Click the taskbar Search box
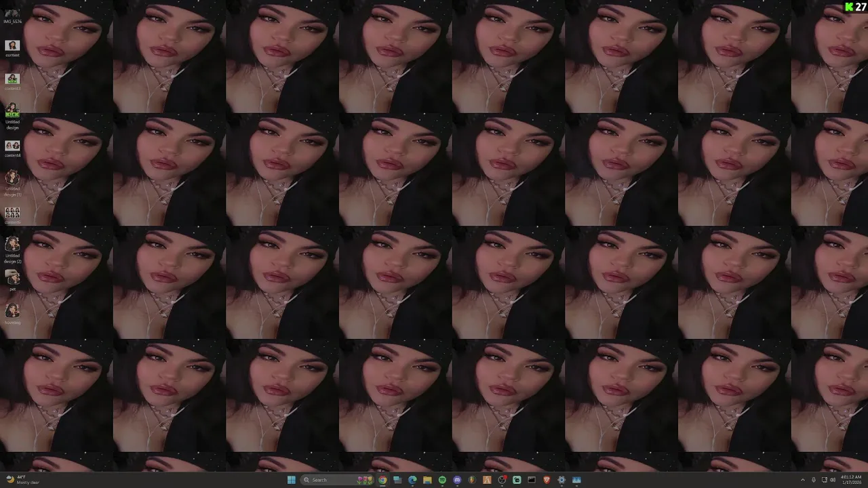 (337, 480)
